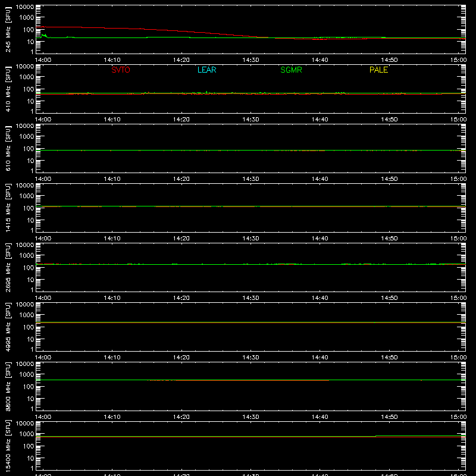This screenshot has height=476, width=476.
Task: Click 14:30 time label under 8800 MHz plot
Action: pos(250,417)
